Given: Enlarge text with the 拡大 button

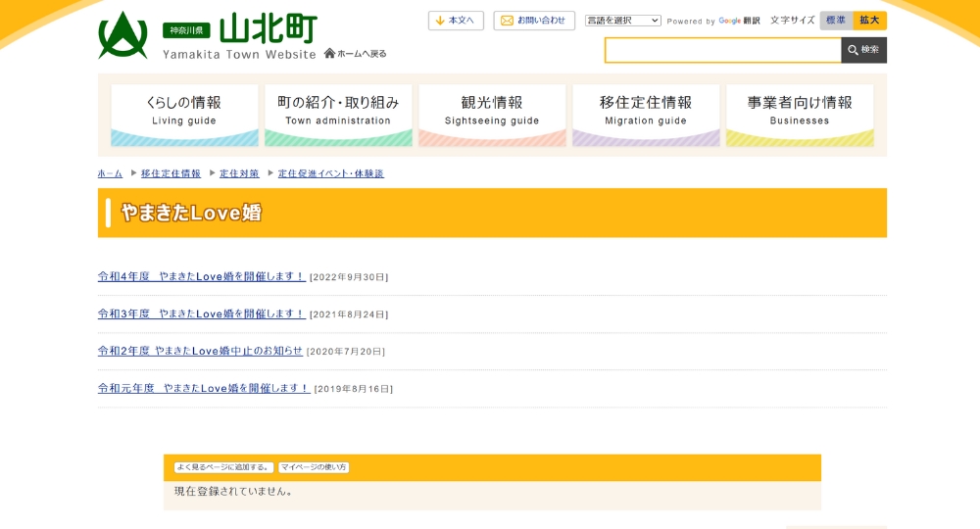Looking at the screenshot, I should [869, 21].
